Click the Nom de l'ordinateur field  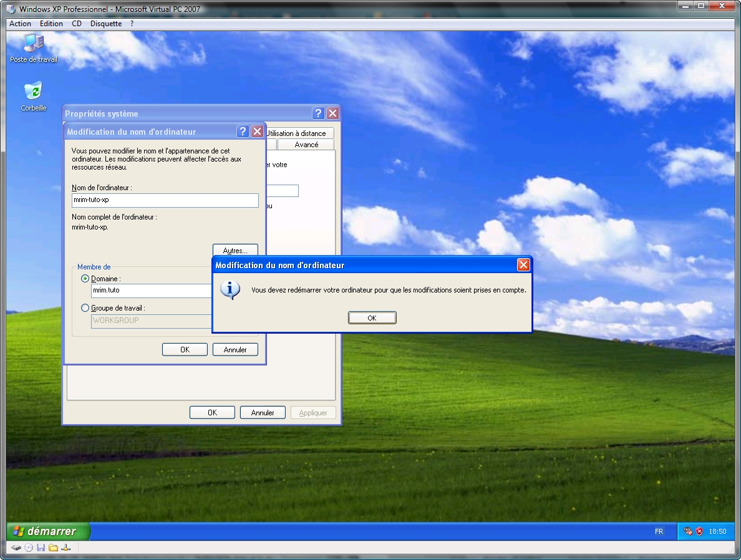pos(165,200)
